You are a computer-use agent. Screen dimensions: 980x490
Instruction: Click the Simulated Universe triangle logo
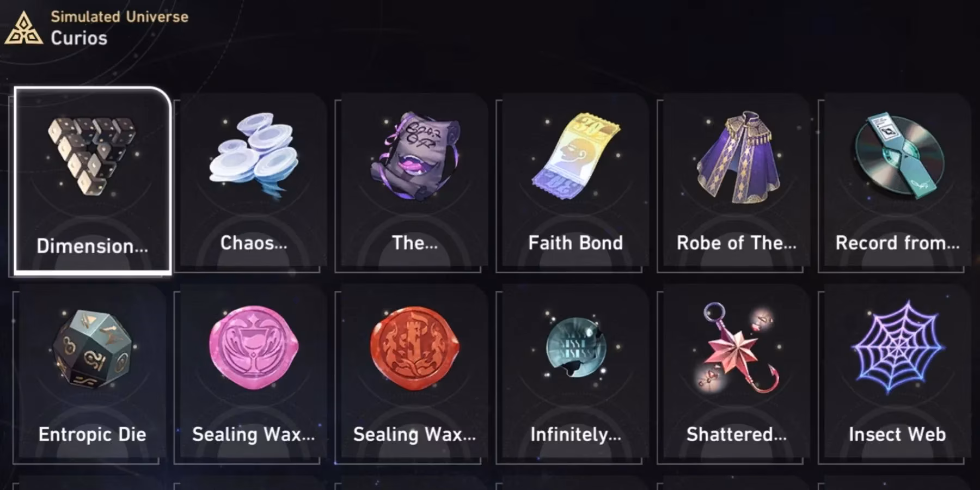click(23, 28)
